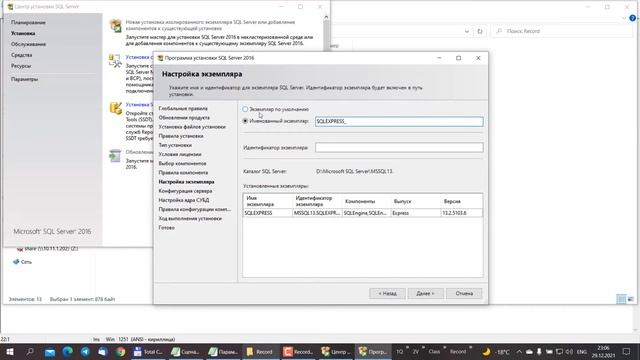The width and height of the screenshot is (640, 360).
Task: Switch to the Параме... taskbar window
Action: point(223,351)
